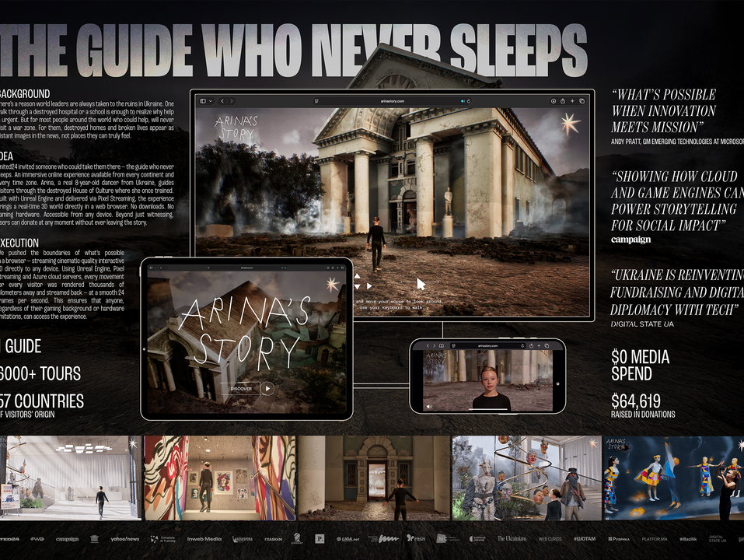Click the msn logo in the footer

416,539
